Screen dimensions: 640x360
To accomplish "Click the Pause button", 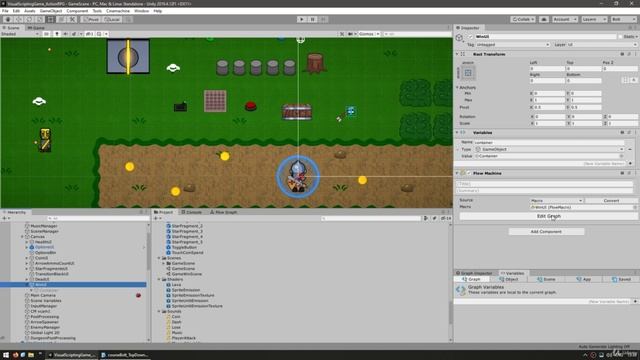I will pyautogui.click(x=312, y=19).
